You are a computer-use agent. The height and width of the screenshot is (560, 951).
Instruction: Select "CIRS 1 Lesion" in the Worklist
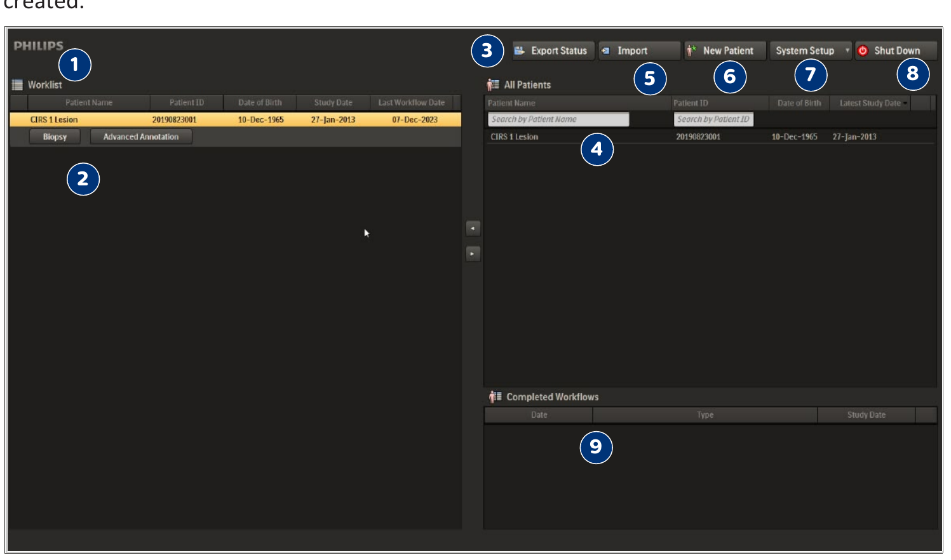click(x=54, y=120)
